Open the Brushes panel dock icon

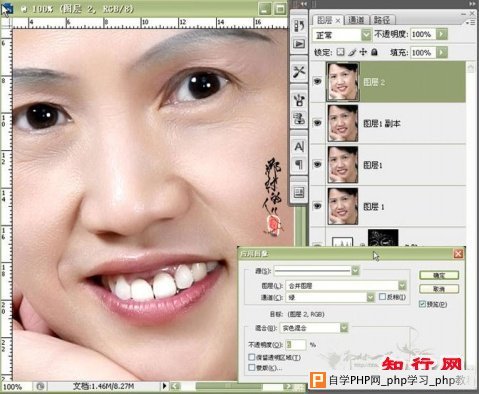point(299,99)
